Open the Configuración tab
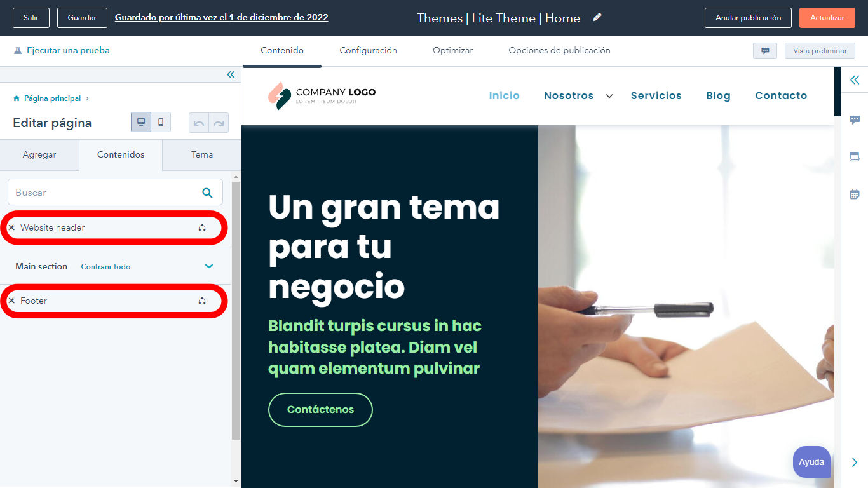868x488 pixels. (368, 51)
